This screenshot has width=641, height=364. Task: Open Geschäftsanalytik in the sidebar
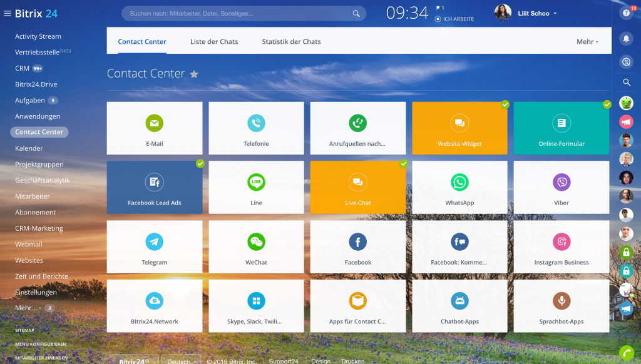42,180
